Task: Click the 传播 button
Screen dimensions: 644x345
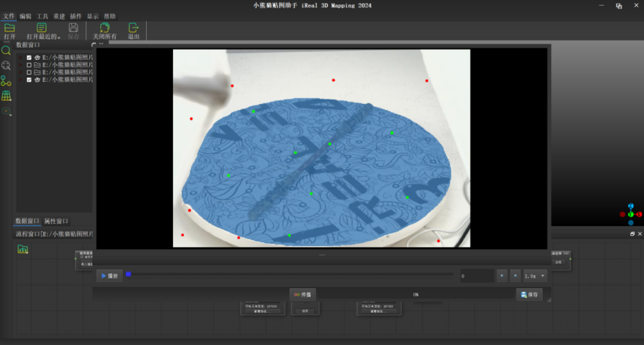Action: 303,295
